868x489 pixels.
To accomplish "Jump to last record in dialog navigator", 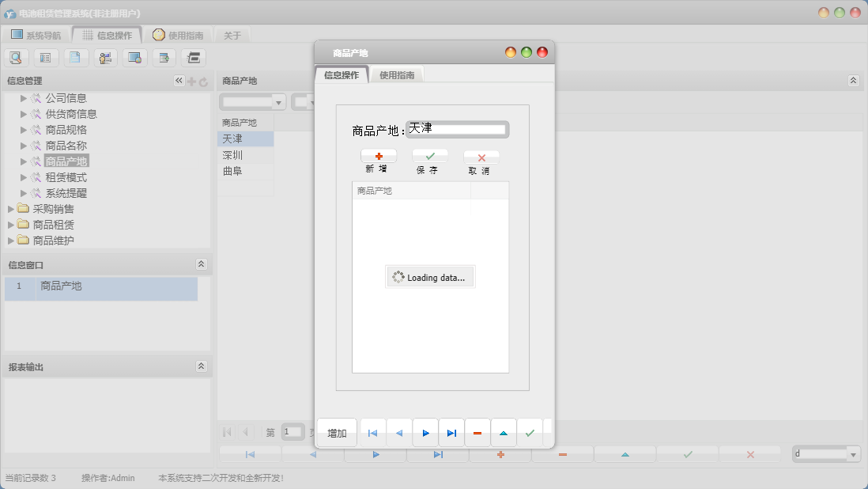I will point(451,433).
